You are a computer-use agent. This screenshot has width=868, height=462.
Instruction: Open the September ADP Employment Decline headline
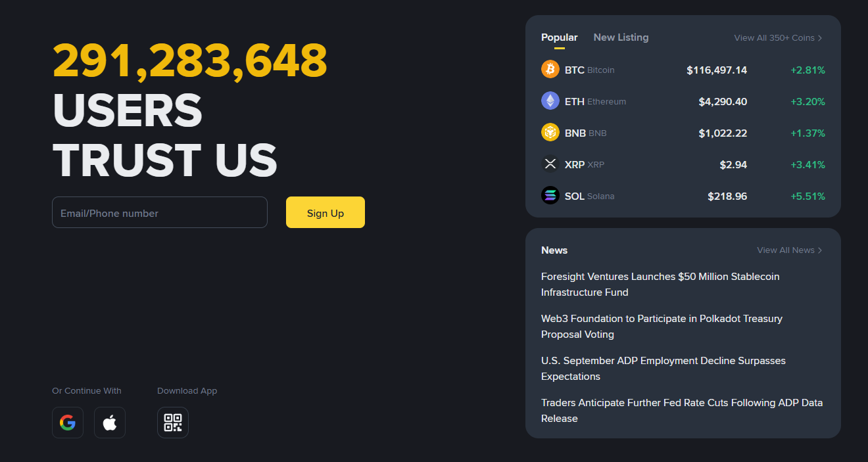tap(663, 368)
